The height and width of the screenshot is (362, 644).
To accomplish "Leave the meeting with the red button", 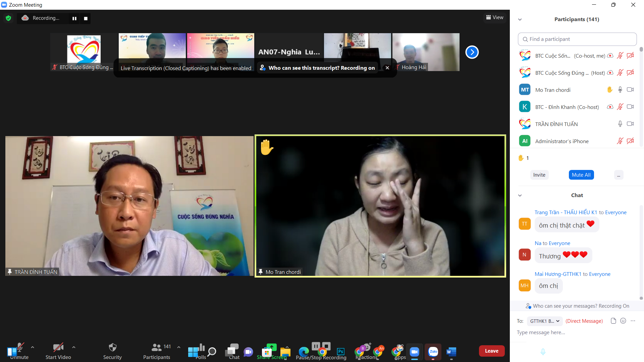I will [491, 351].
